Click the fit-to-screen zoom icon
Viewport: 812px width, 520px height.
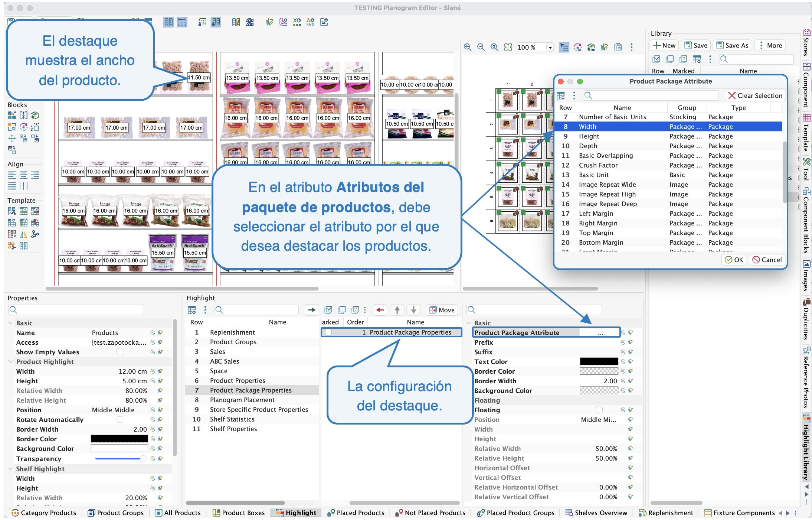pyautogui.click(x=508, y=47)
